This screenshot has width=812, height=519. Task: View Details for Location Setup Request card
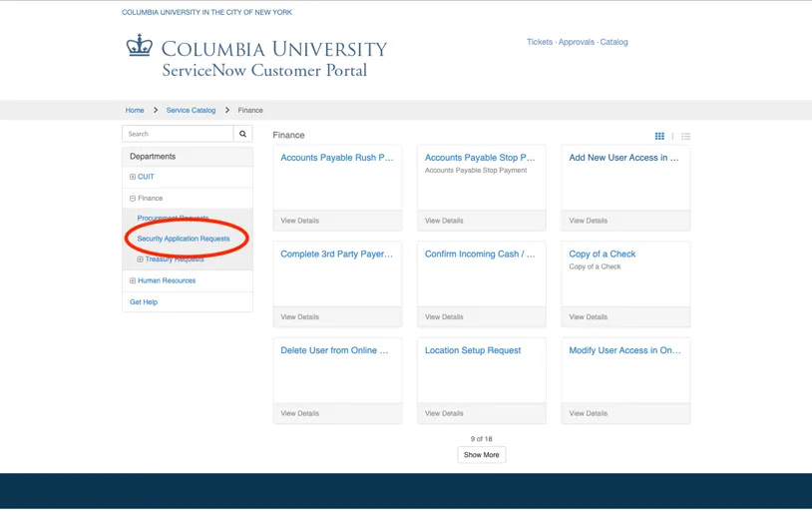(444, 413)
